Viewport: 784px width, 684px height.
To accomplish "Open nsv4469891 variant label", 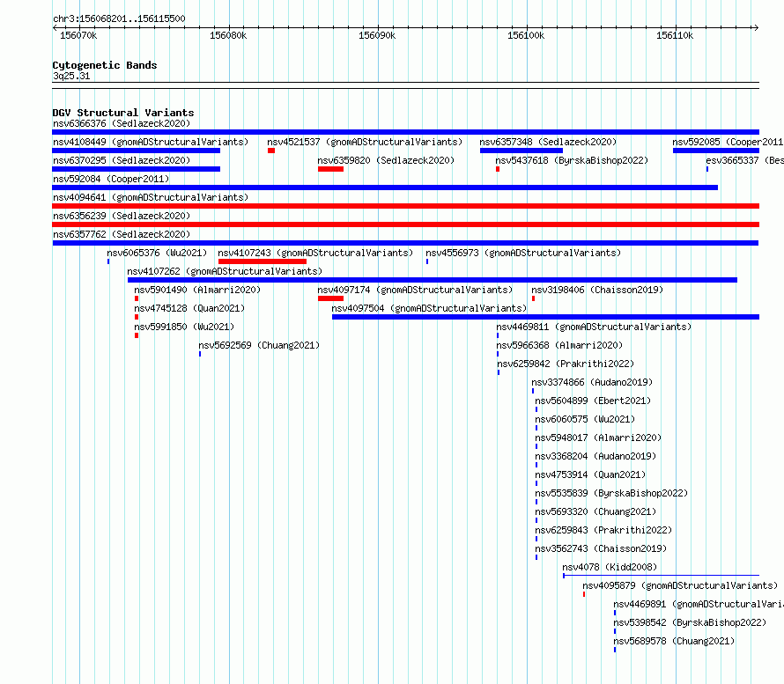I will click(x=699, y=604).
